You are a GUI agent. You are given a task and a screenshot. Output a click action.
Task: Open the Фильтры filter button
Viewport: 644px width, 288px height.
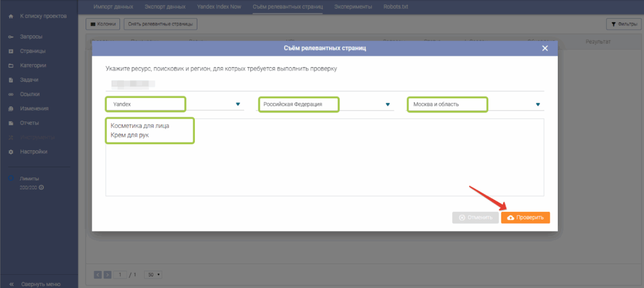pyautogui.click(x=623, y=24)
